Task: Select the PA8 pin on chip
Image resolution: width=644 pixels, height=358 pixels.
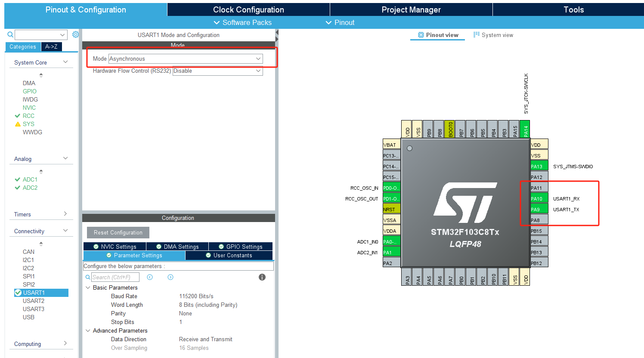Action: tap(539, 220)
